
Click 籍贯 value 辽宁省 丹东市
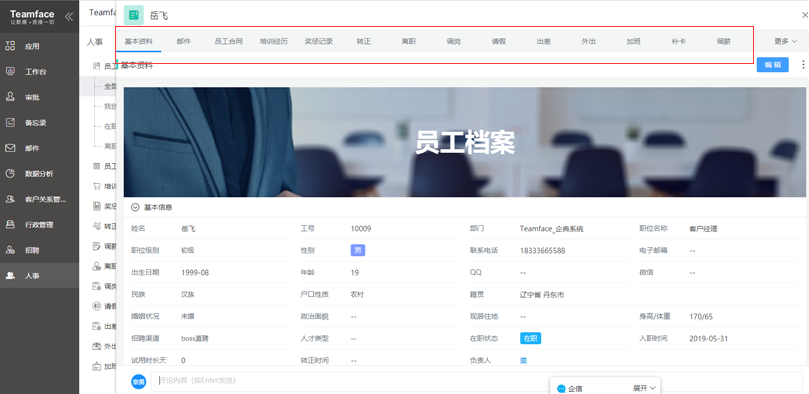click(x=542, y=294)
